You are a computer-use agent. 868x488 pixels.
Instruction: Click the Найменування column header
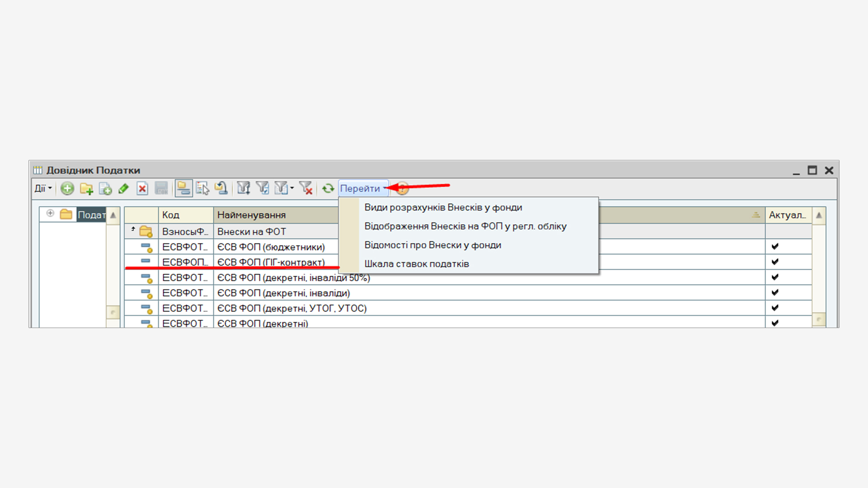[x=276, y=215]
